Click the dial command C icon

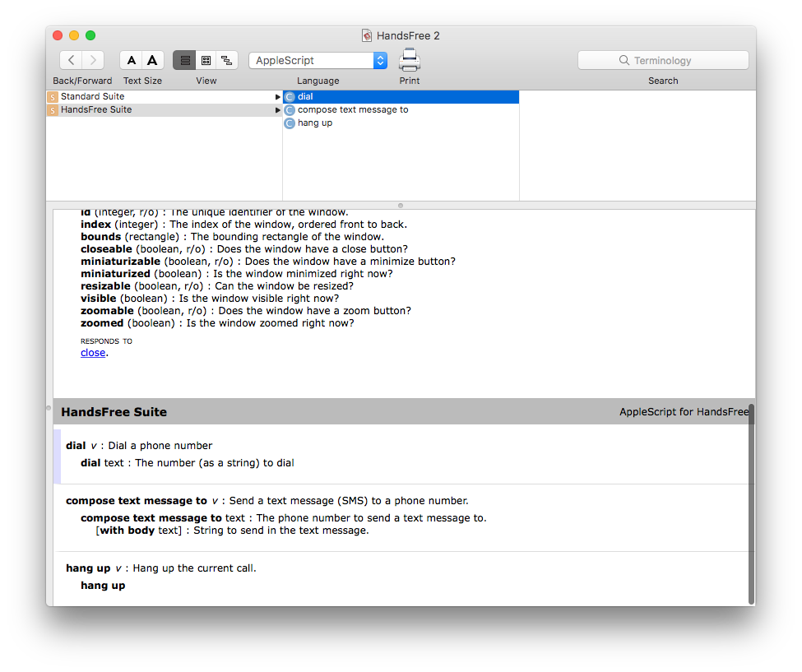click(290, 97)
